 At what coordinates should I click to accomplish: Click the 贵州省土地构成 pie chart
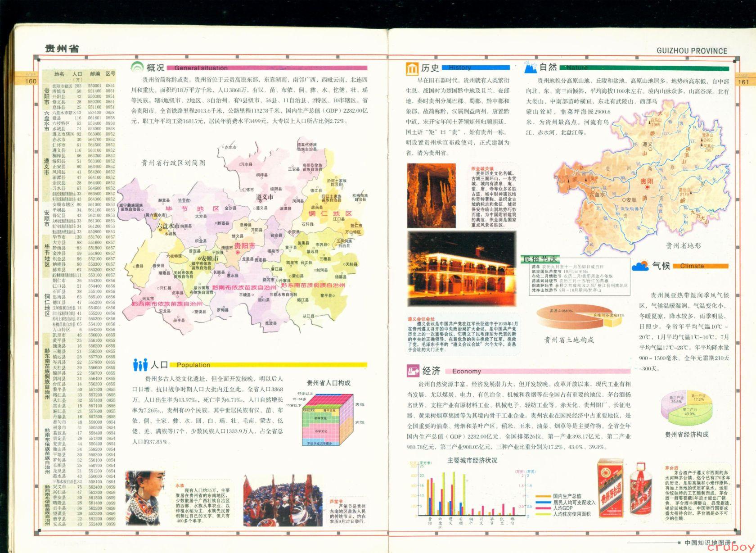pos(580,317)
